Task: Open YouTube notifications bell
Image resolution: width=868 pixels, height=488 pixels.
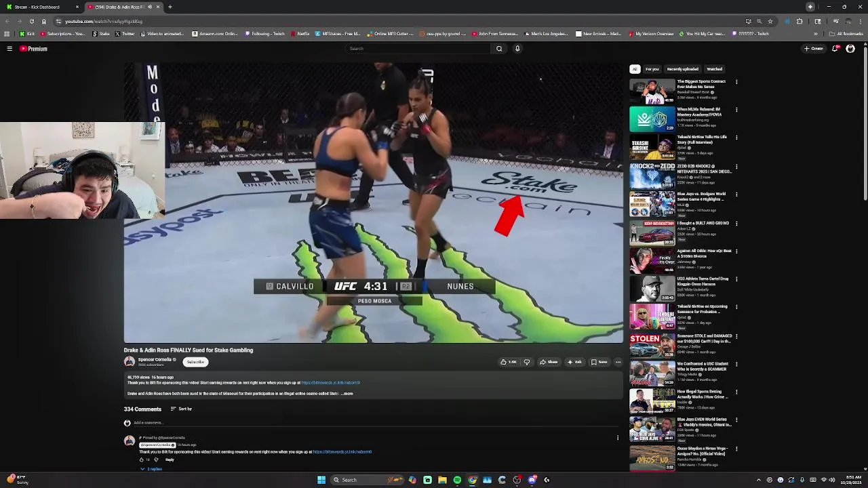Action: 835,49
